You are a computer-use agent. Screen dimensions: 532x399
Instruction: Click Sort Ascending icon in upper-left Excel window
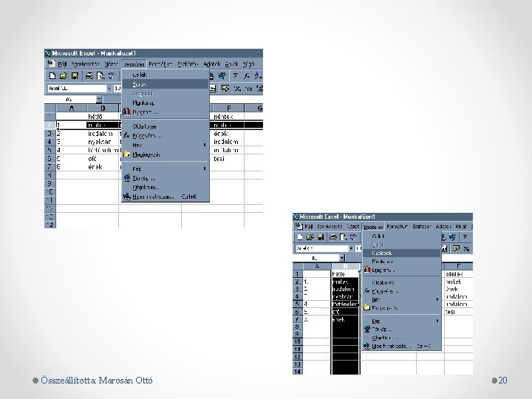coord(258,76)
